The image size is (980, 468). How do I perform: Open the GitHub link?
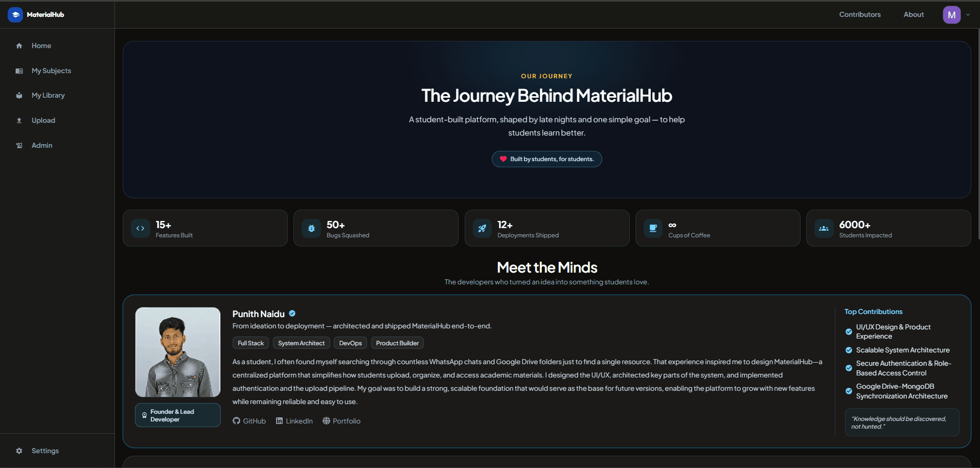(x=249, y=421)
